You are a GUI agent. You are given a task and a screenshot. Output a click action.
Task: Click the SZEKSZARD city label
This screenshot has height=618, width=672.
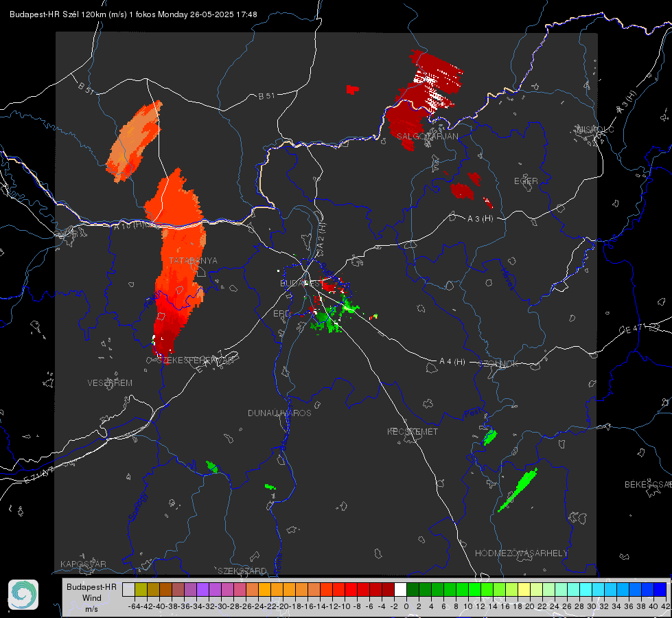tap(242, 571)
